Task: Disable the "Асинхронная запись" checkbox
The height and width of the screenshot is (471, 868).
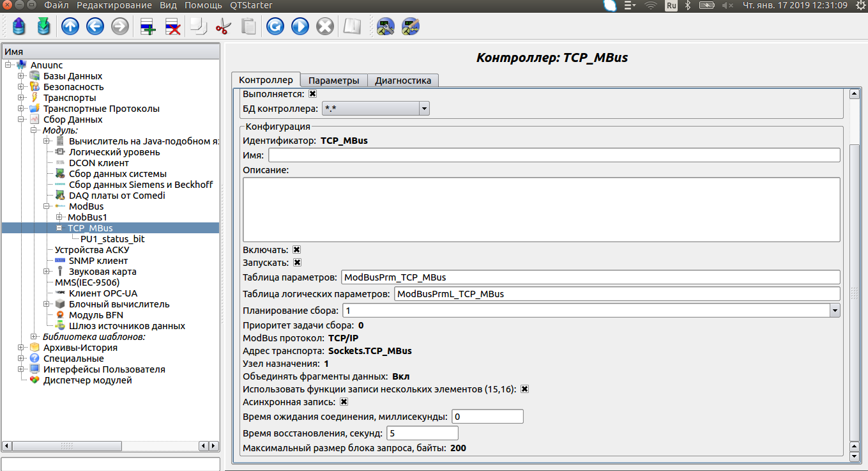Action: pyautogui.click(x=344, y=402)
